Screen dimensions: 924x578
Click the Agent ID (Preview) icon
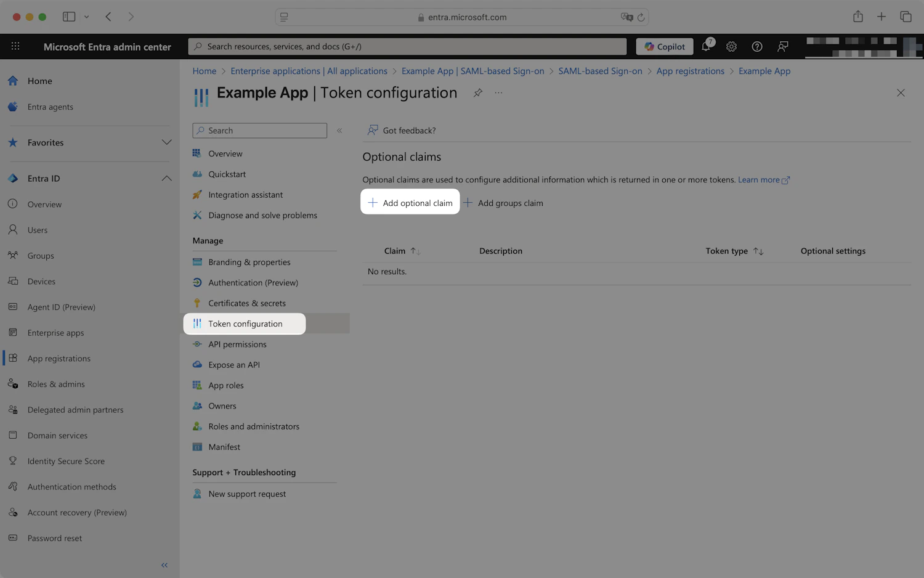[x=12, y=306]
